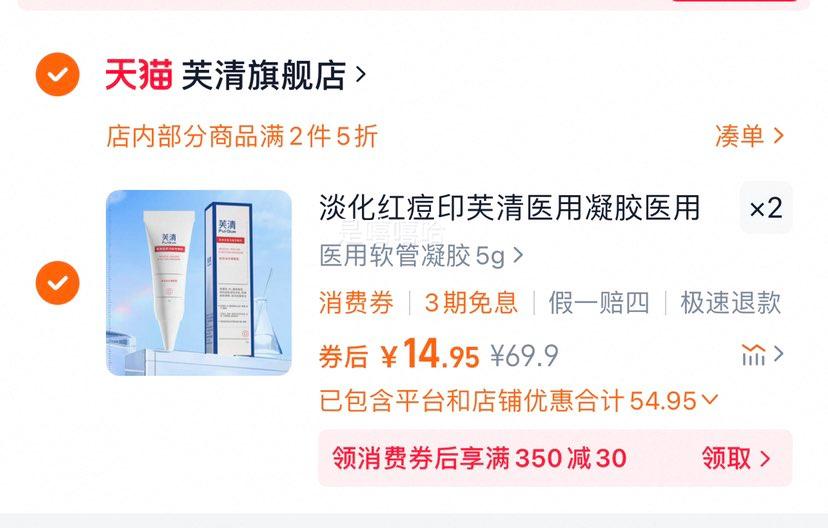Tap 领取 to claim the coupon
828x528 pixels.
(x=736, y=458)
